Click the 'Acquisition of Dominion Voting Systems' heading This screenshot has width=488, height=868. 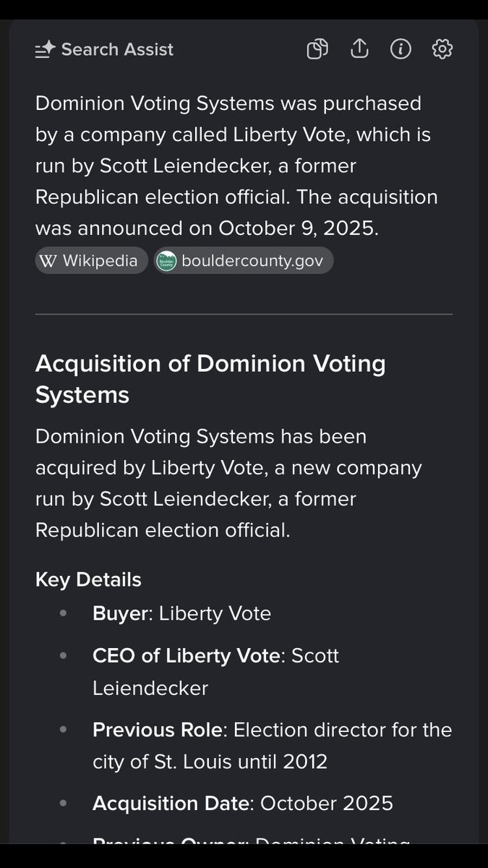[210, 379]
